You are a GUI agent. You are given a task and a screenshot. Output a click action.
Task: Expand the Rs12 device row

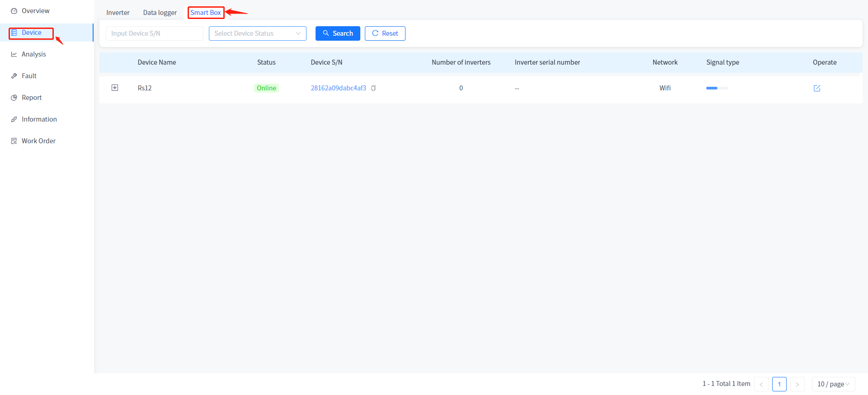(115, 88)
